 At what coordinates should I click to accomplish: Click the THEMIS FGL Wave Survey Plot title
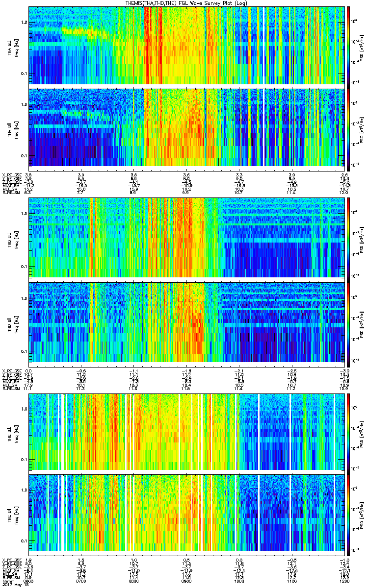point(187,3)
